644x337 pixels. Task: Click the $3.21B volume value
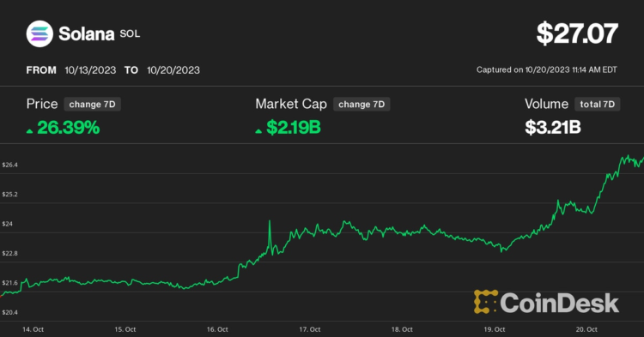pyautogui.click(x=553, y=128)
